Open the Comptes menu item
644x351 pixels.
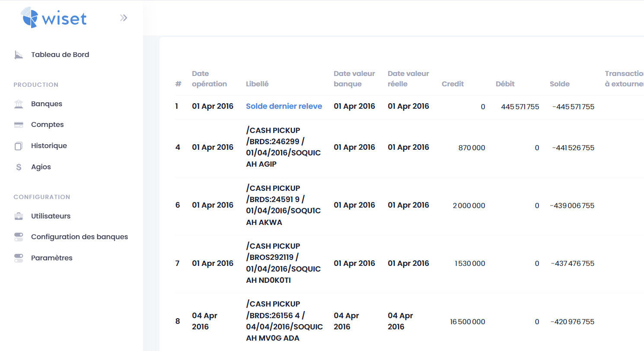click(47, 125)
